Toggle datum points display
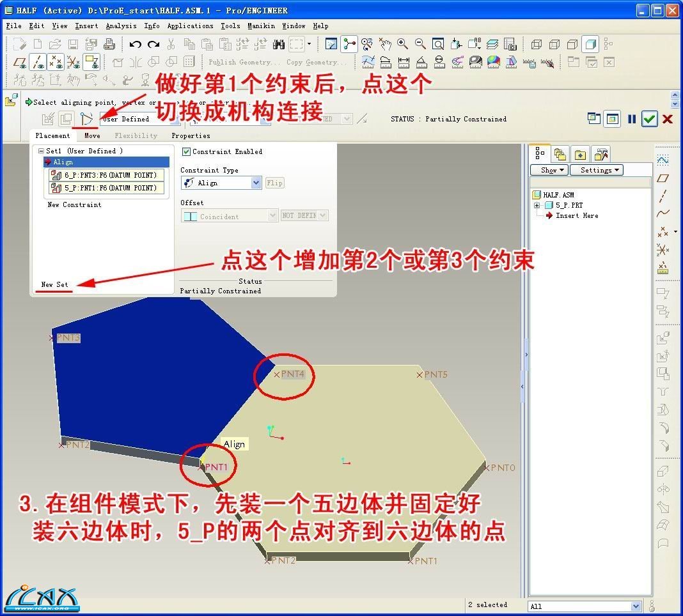The image size is (683, 616). coord(56,62)
